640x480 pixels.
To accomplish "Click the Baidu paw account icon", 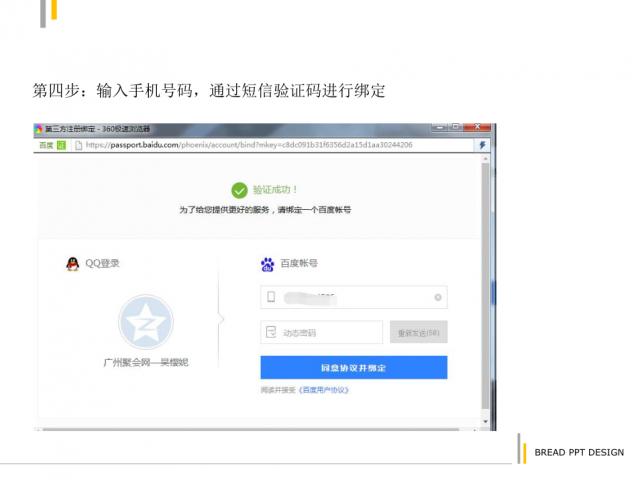I will click(x=267, y=264).
